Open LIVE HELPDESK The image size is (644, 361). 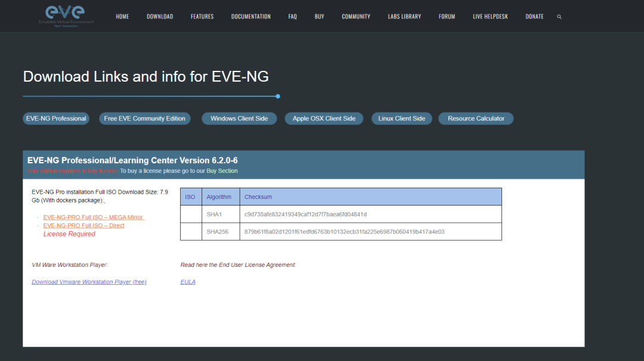(490, 17)
